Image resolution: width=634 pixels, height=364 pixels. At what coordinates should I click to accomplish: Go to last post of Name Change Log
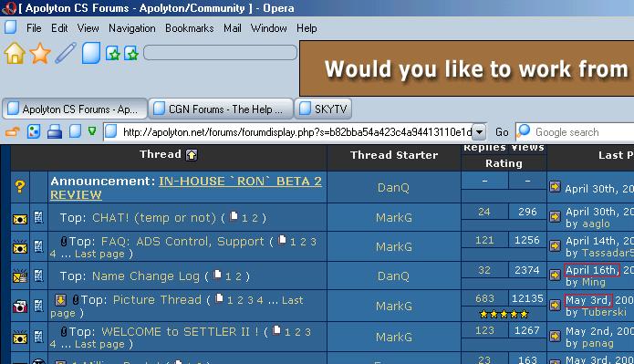[555, 275]
